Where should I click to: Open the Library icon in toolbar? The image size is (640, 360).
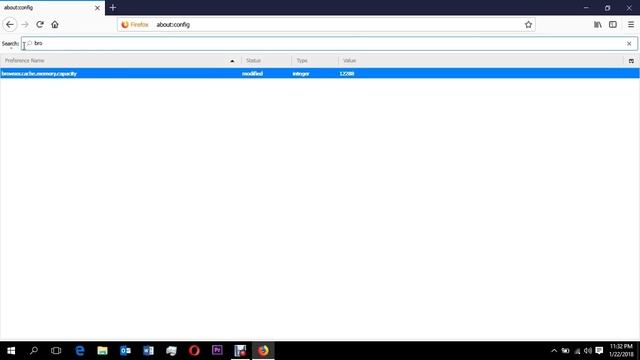point(598,24)
